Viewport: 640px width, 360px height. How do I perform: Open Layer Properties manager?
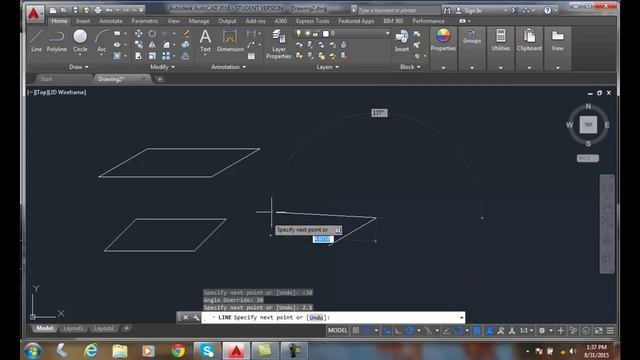[278, 44]
